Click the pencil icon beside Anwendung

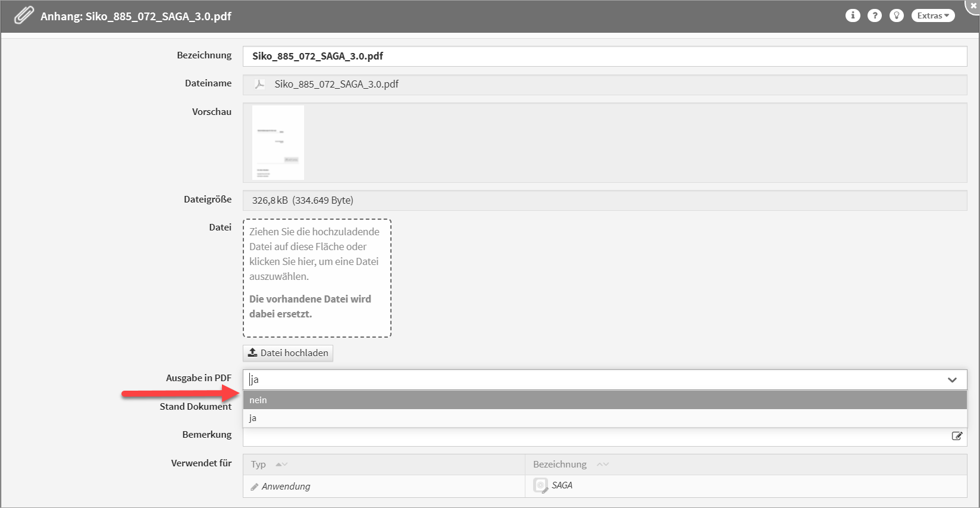255,487
